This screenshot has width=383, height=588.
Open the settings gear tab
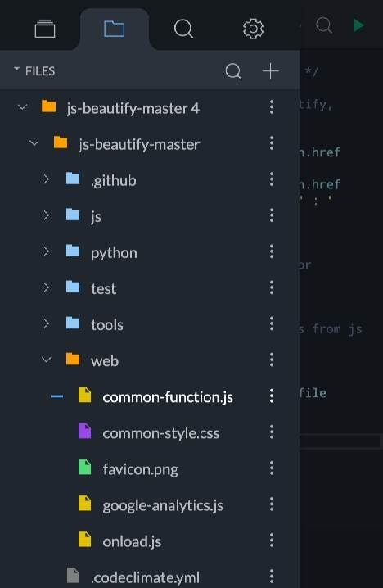pos(254,29)
